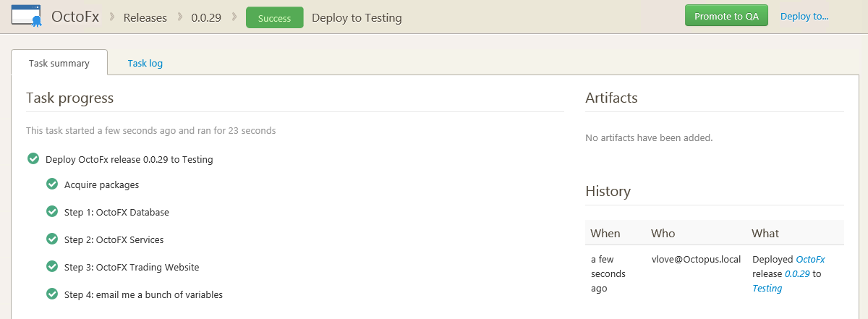868x319 pixels.
Task: Open the Task log tab
Action: click(x=145, y=63)
